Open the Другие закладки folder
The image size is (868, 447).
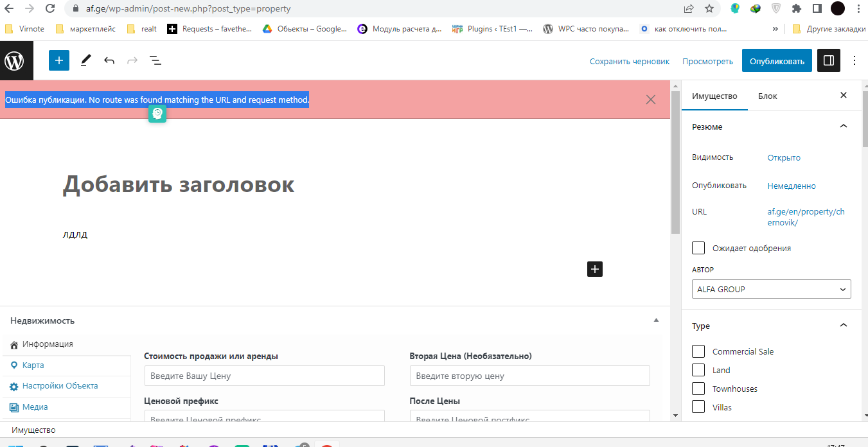829,29
